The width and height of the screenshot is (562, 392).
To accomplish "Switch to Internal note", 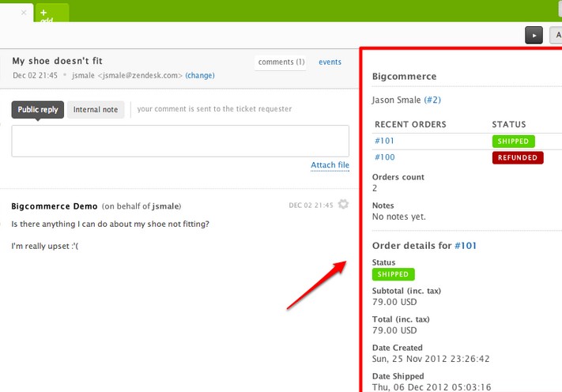I will click(96, 110).
